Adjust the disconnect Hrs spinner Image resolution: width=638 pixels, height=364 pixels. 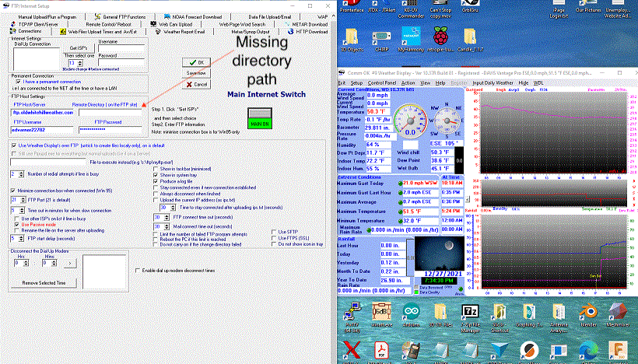[x=26, y=263]
